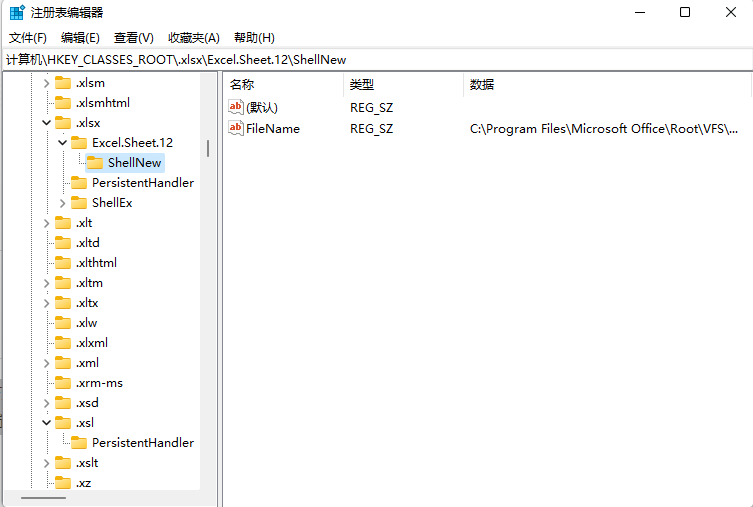This screenshot has width=753, height=507.
Task: Click the .xltd folder icon
Action: pyautogui.click(x=63, y=243)
